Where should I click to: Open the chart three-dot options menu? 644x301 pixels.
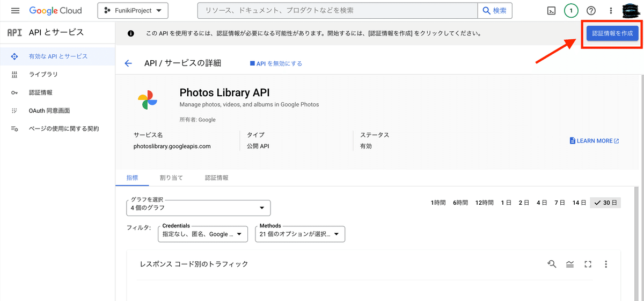click(606, 264)
